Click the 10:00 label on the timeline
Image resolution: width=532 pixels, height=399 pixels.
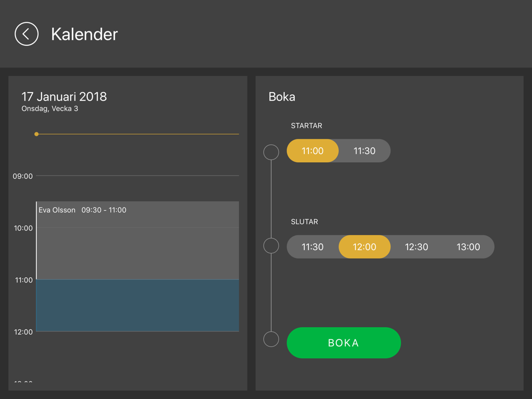(23, 228)
